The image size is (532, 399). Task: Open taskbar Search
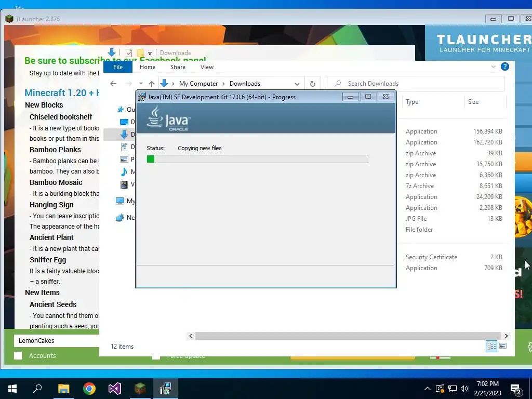coord(37,389)
